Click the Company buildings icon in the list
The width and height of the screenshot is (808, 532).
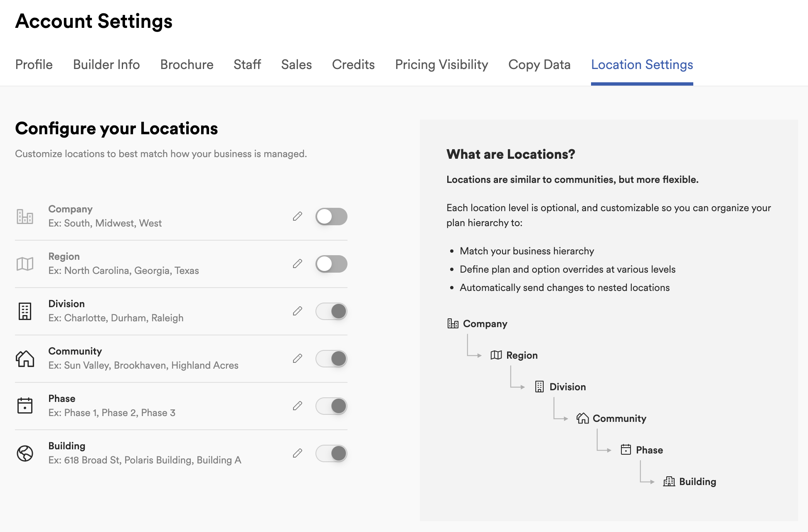point(24,215)
